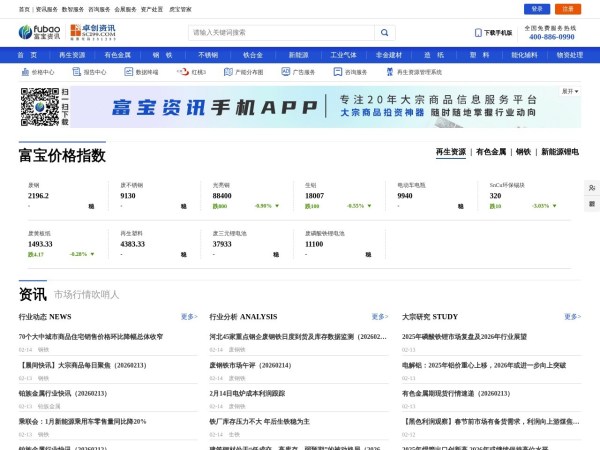Open the 报告中心 icon link
The width and height of the screenshot is (600, 450).
pyautogui.click(x=90, y=73)
